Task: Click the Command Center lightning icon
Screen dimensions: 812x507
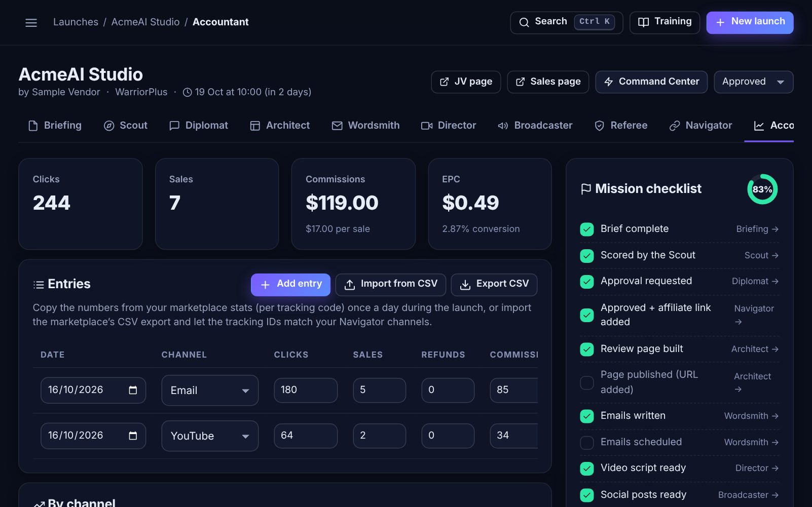Action: (609, 82)
